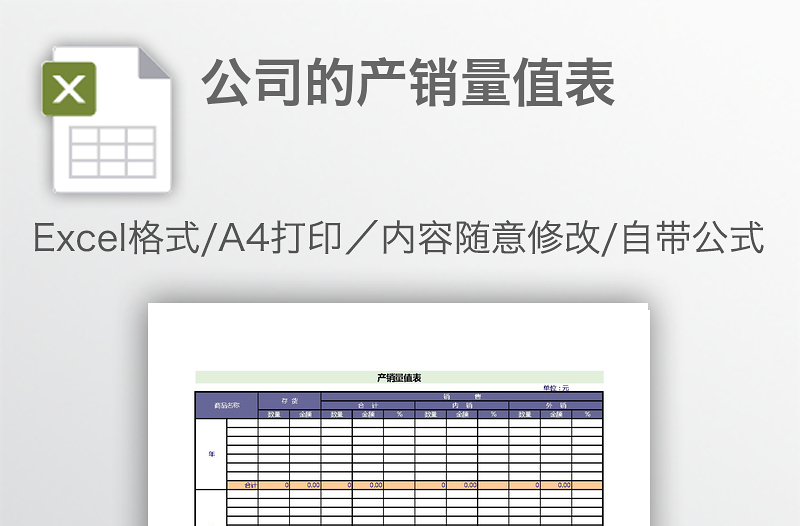
Task: Select the 销售 merged header cell
Action: pyautogui.click(x=462, y=396)
